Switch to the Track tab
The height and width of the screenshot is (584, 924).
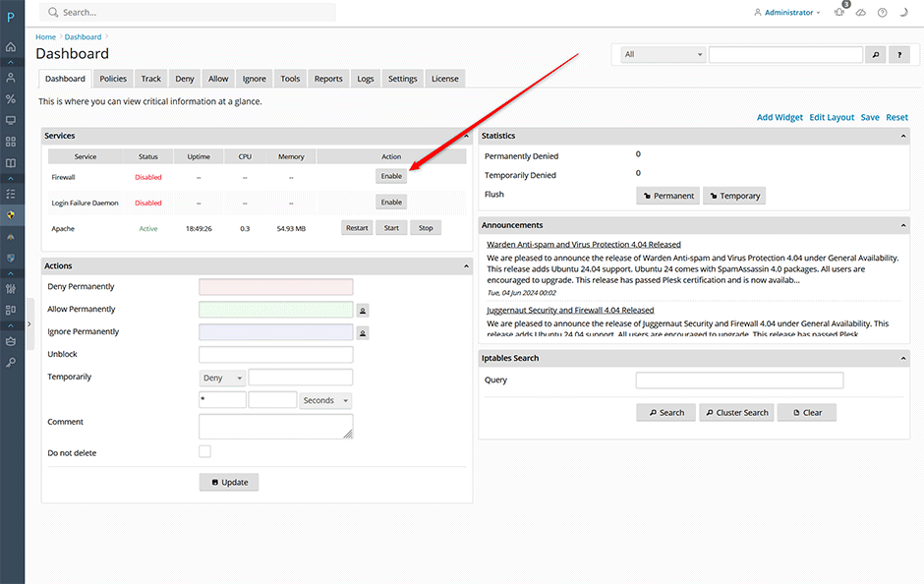click(150, 79)
